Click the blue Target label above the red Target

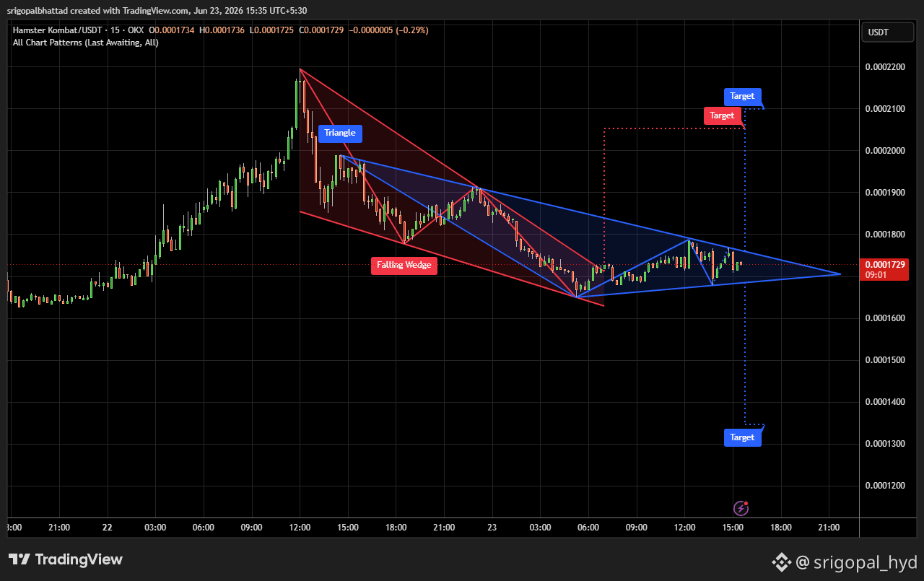click(742, 96)
